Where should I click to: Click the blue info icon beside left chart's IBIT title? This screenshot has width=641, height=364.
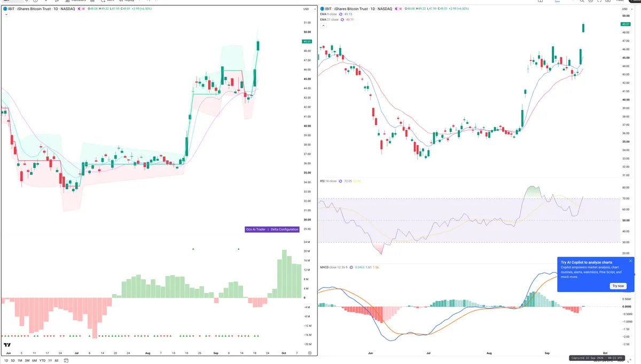click(x=5, y=9)
